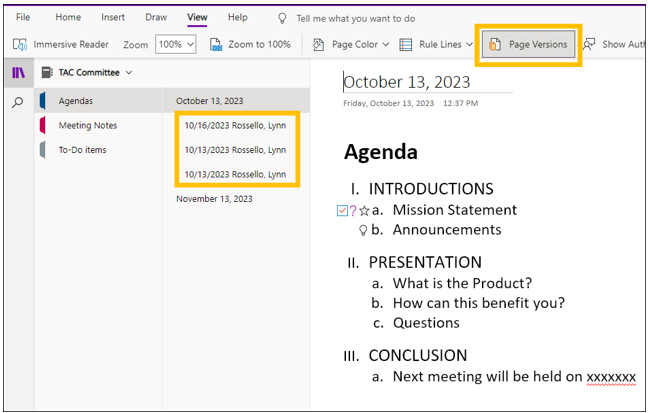Open the search magnifier icon
Image resolution: width=648 pixels, height=413 pixels.
(x=18, y=102)
